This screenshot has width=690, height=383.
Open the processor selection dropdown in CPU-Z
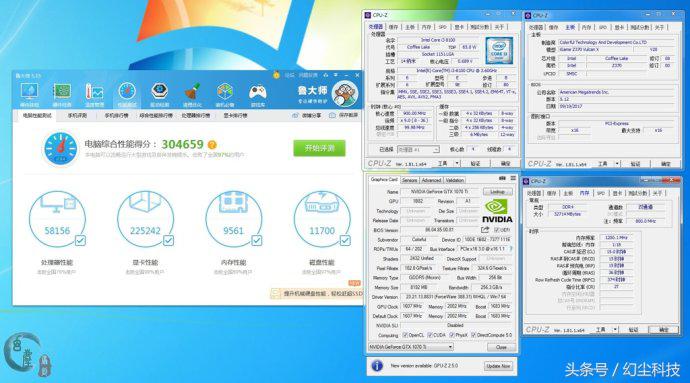tap(418, 150)
